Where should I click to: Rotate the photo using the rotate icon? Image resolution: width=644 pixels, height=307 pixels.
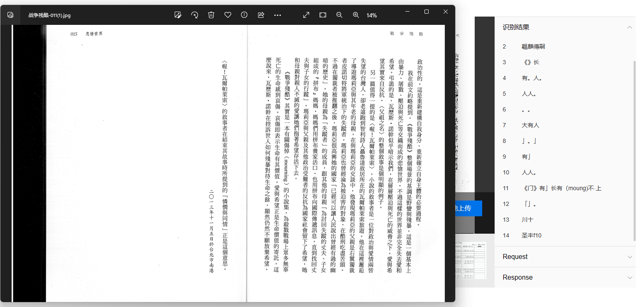pyautogui.click(x=195, y=15)
